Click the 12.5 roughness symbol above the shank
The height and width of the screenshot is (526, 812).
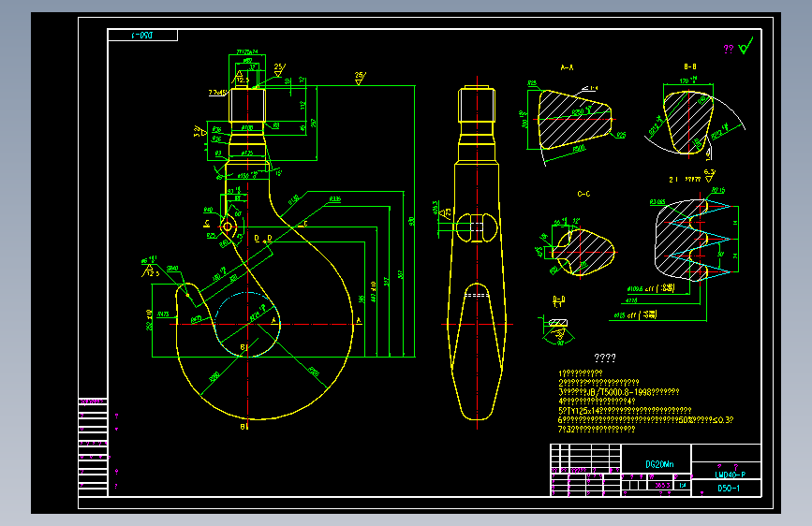click(x=241, y=79)
